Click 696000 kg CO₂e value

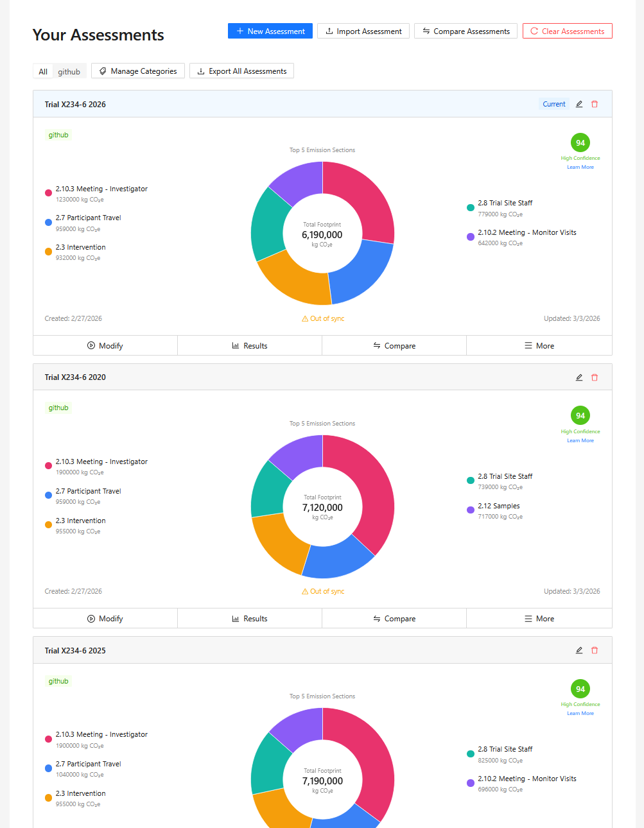click(x=500, y=789)
